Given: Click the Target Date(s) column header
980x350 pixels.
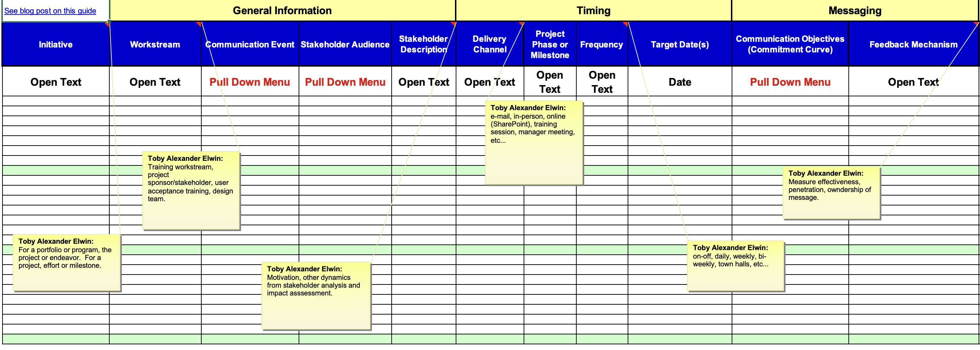Looking at the screenshot, I should pyautogui.click(x=680, y=45).
